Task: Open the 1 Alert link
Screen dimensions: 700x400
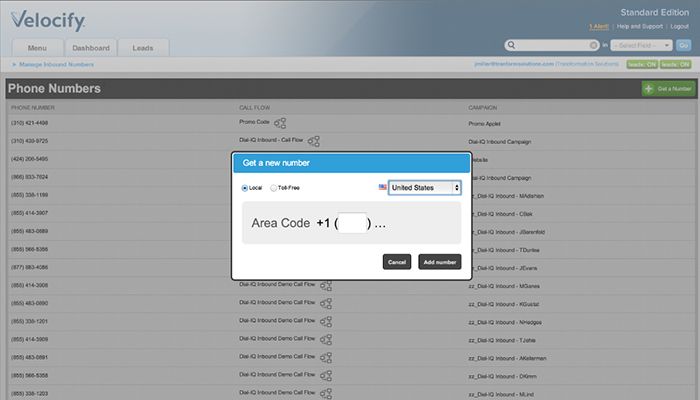Action: point(599,27)
